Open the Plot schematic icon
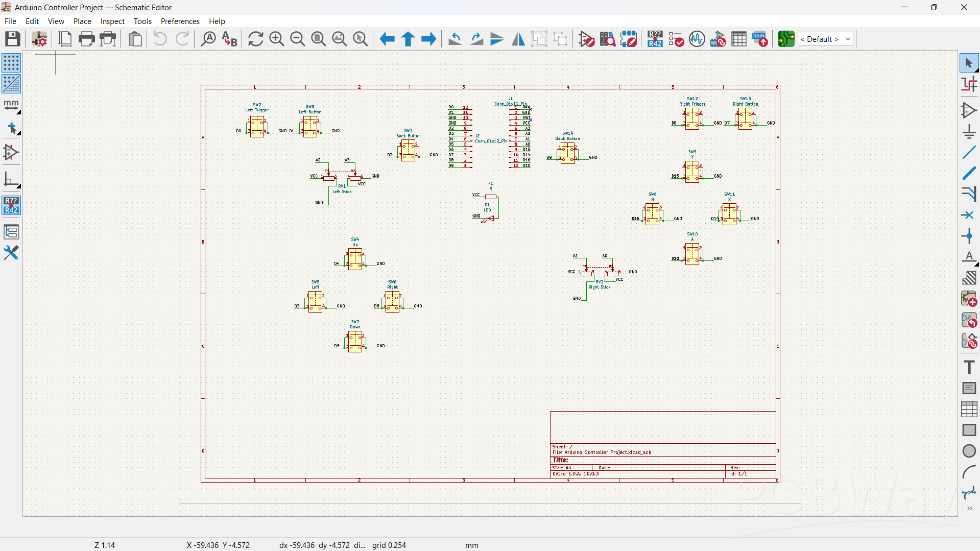The width and height of the screenshot is (980, 551). click(108, 39)
